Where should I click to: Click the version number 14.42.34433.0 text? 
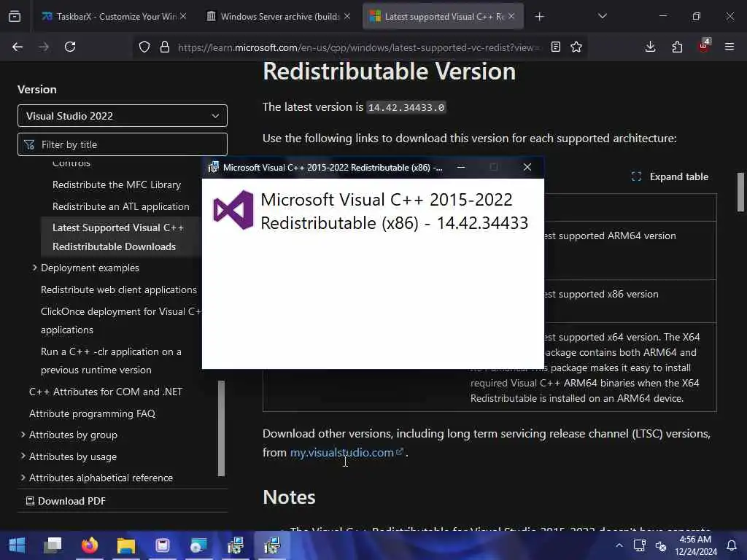tap(406, 108)
